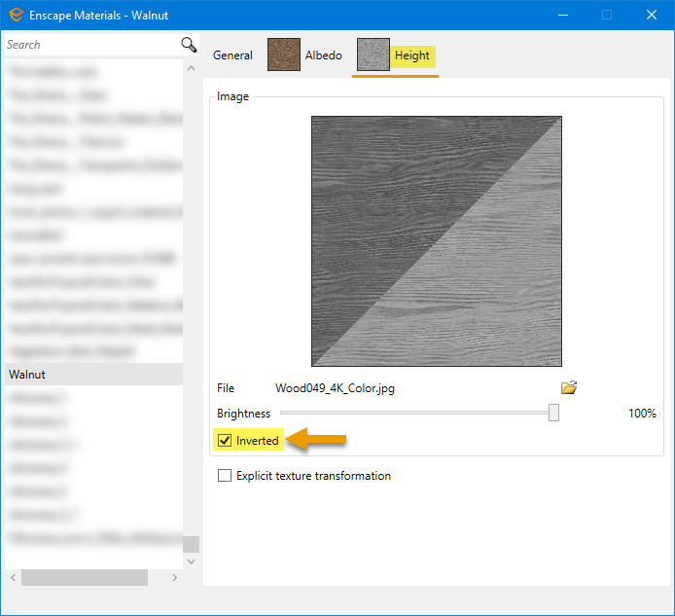The height and width of the screenshot is (616, 675).
Task: Switch to the Albedo tab label
Action: [324, 55]
